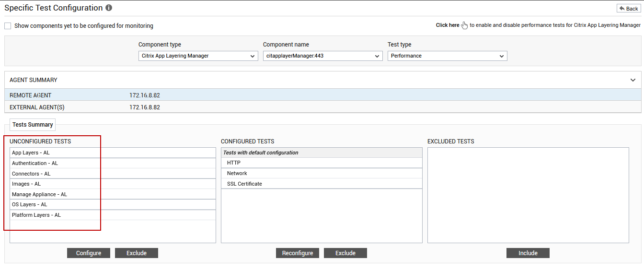Click Exclude under Unconfigured Tests
Image resolution: width=644 pixels, height=271 pixels.
137,253
